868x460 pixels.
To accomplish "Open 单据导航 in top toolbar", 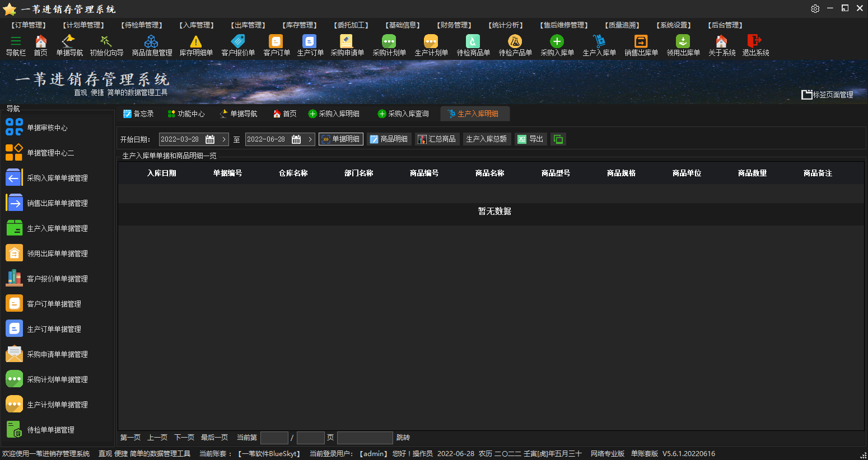I will [69, 45].
